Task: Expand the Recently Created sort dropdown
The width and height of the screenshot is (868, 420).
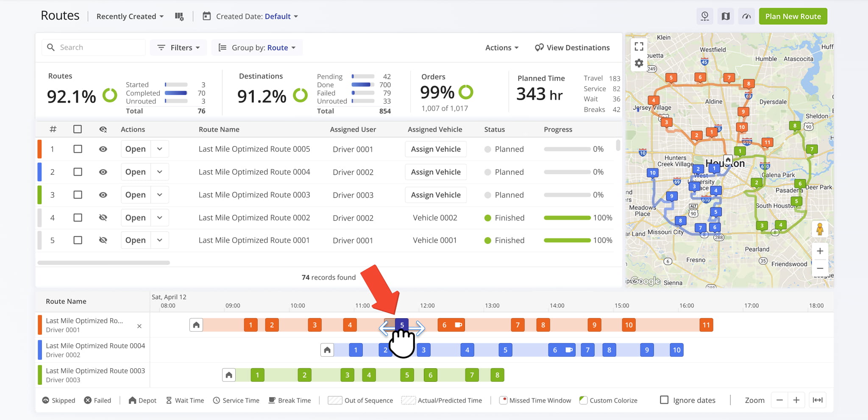Action: (129, 16)
